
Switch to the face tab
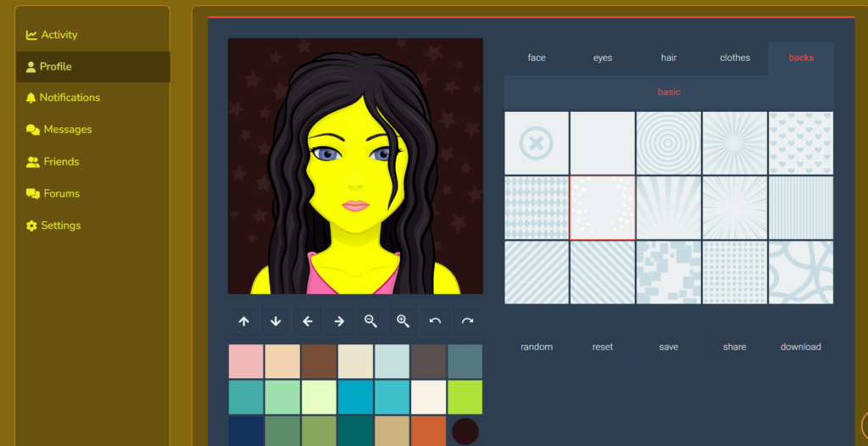[x=537, y=58]
